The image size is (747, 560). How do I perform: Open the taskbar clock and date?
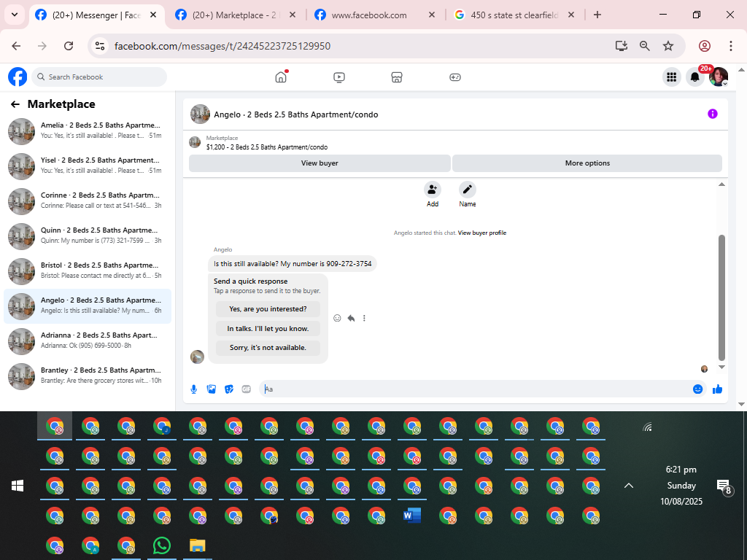pos(681,485)
